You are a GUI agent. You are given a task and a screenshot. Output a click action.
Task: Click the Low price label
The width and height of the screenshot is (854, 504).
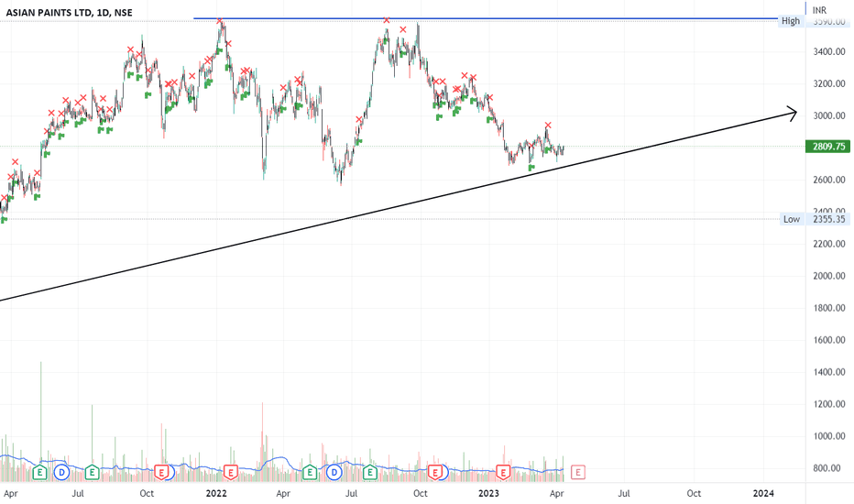[792, 219]
